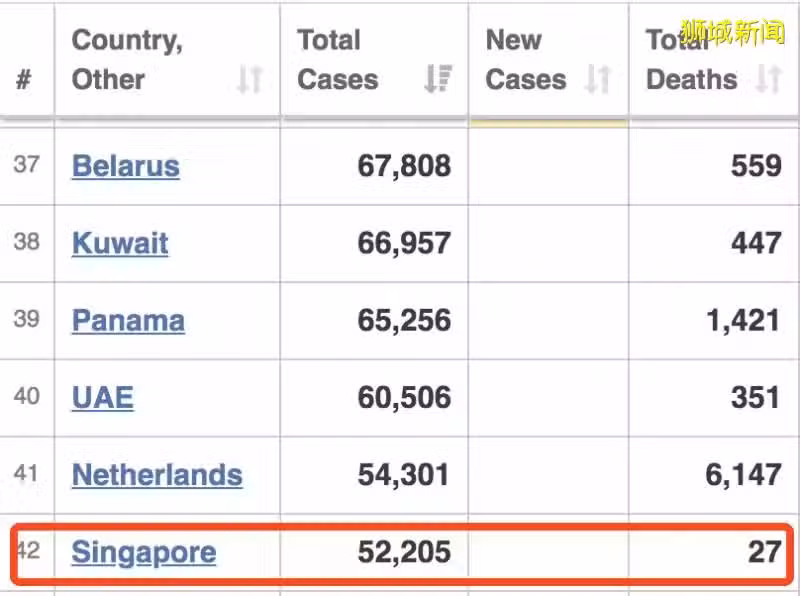Open the Kuwait country link
800x596 pixels.
[x=120, y=243]
